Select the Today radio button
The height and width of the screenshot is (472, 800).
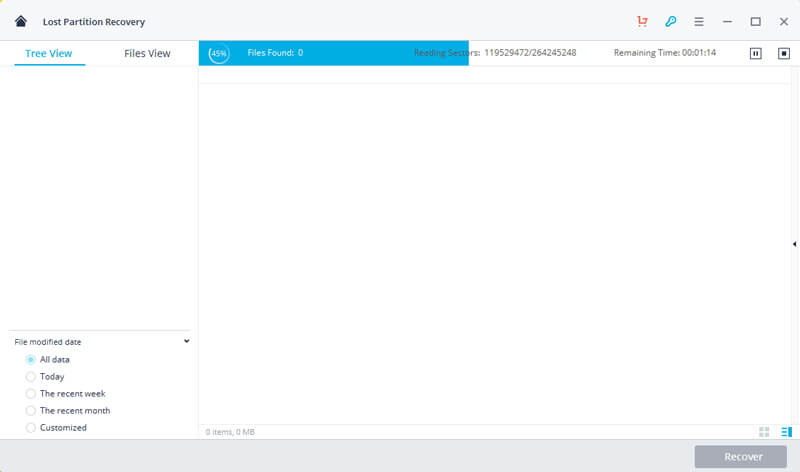point(31,377)
